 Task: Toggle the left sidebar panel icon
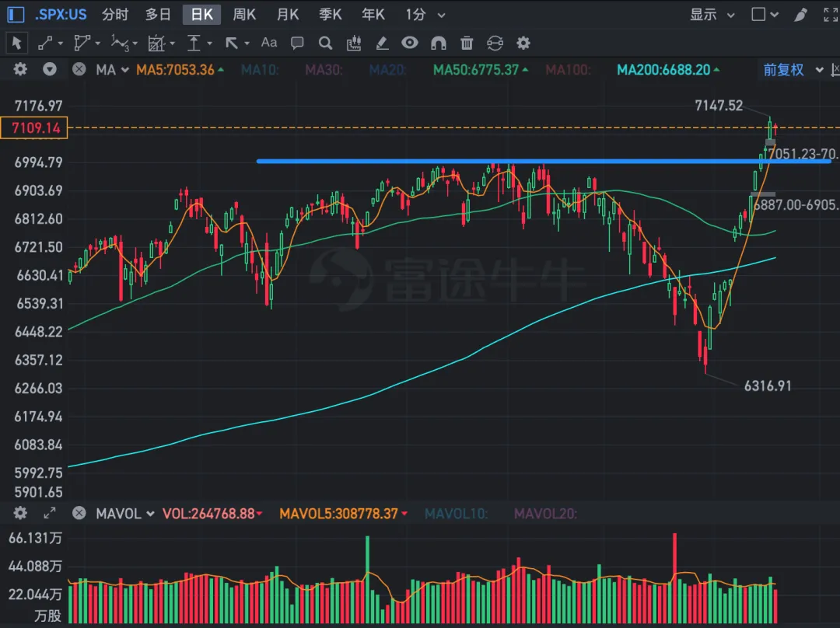[x=16, y=15]
